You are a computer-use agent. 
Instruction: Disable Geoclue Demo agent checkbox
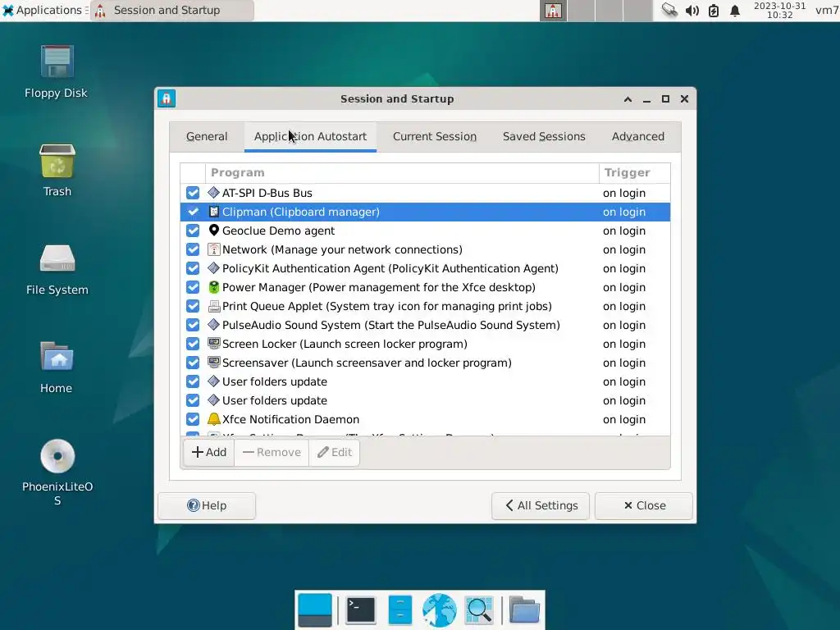(193, 231)
